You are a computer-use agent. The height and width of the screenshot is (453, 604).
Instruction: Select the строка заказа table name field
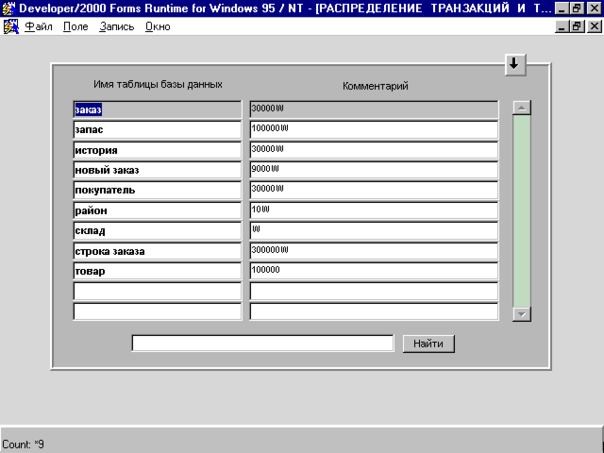pyautogui.click(x=158, y=251)
